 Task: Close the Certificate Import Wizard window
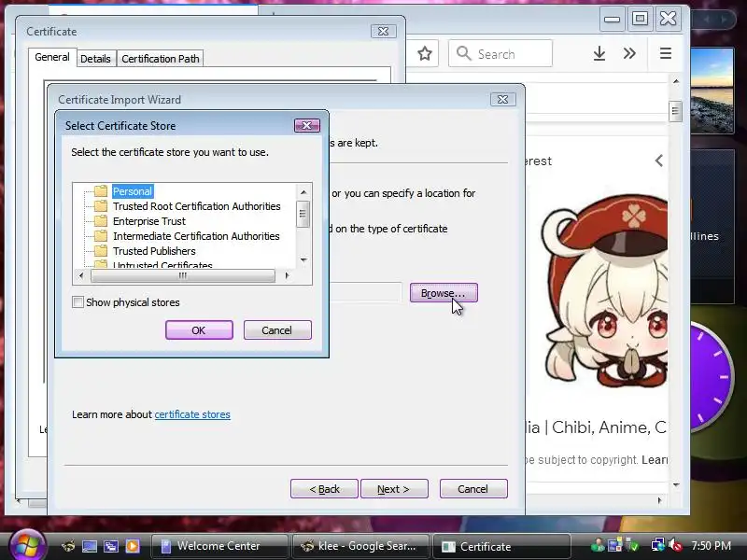(502, 99)
